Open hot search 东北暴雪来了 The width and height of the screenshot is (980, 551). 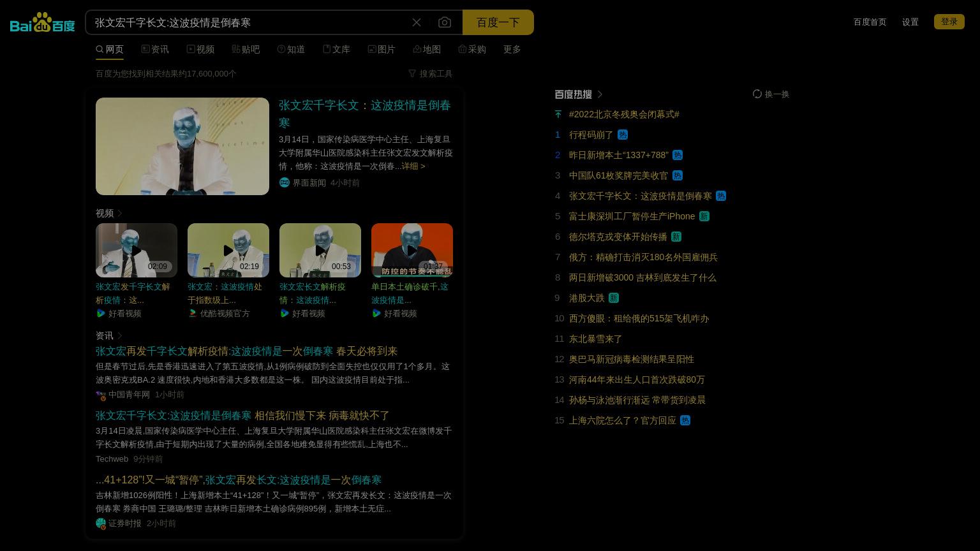coord(595,339)
